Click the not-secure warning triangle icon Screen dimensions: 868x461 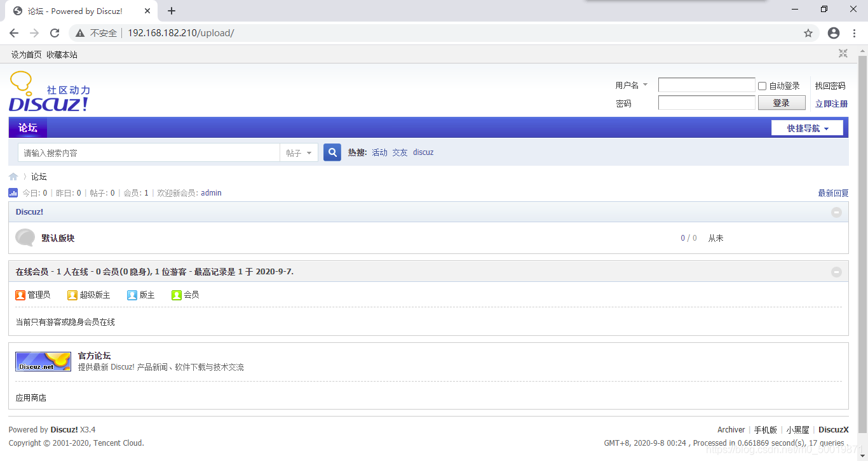click(x=80, y=33)
